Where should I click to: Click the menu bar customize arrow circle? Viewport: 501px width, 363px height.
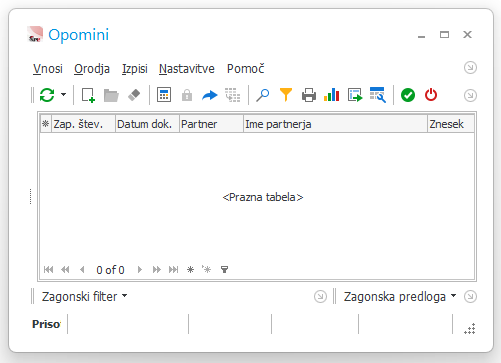point(470,68)
